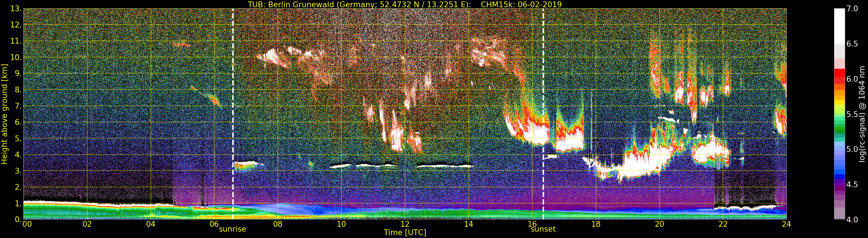Click the "sunset" label below the axis

click(x=543, y=229)
